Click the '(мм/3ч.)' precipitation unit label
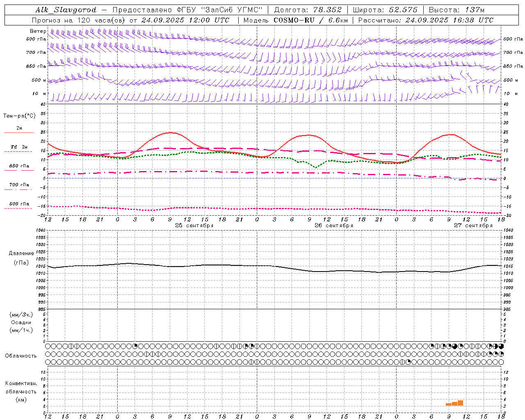 click(21, 315)
